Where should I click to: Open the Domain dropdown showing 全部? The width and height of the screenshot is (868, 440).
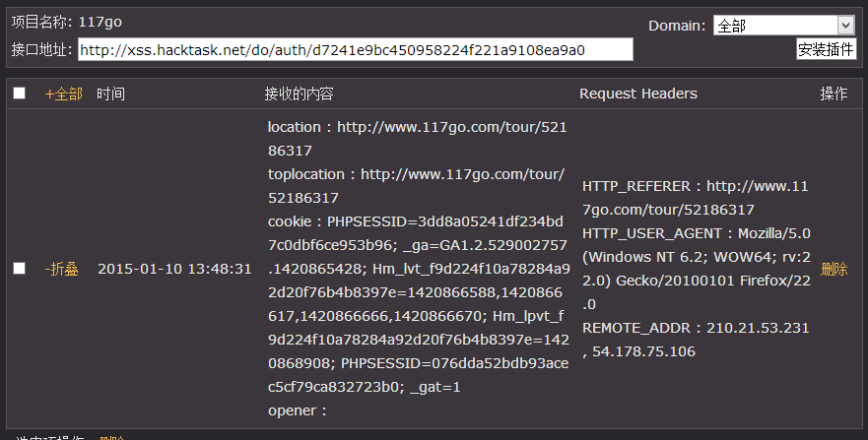coord(784,26)
